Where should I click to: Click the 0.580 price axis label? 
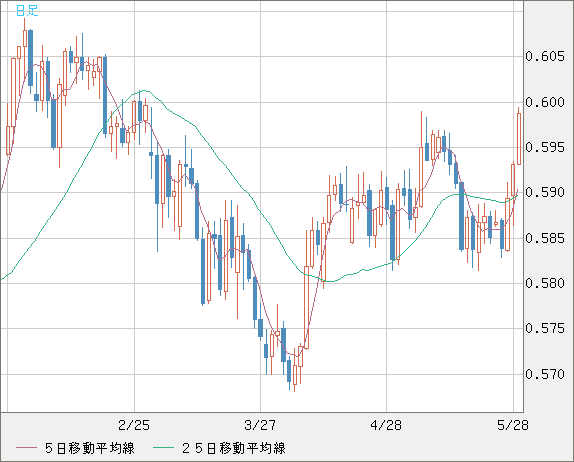[x=545, y=283]
